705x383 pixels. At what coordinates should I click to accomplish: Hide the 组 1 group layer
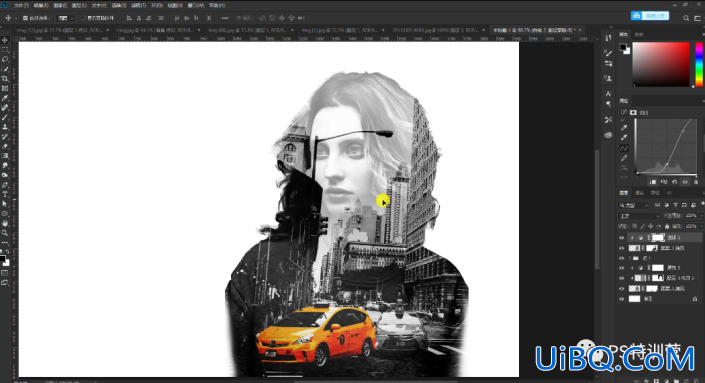click(622, 258)
